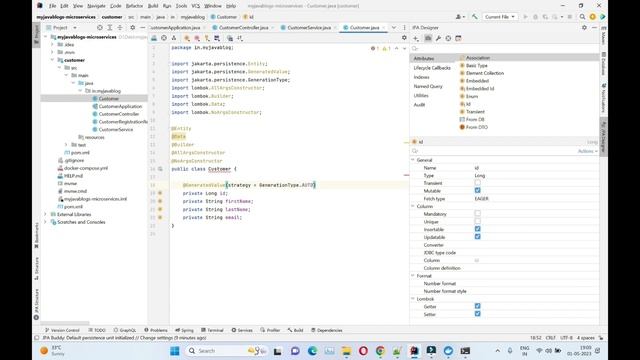The height and width of the screenshot is (360, 640).
Task: Open the Navigate menu
Action: 96,6
